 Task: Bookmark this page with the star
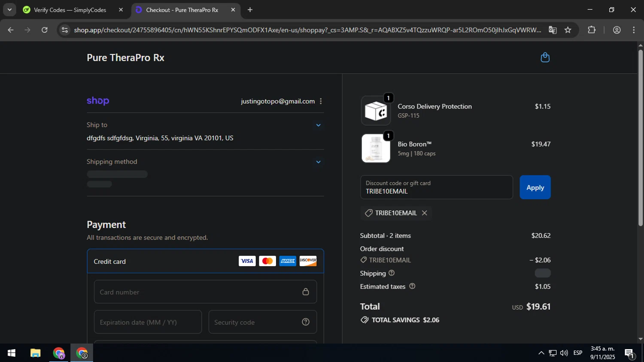point(568,30)
